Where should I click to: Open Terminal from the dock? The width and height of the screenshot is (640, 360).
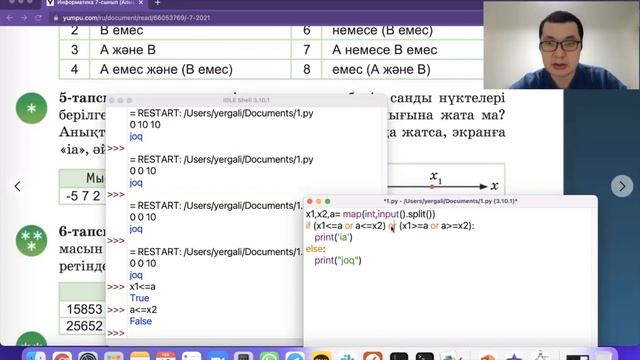424,356
